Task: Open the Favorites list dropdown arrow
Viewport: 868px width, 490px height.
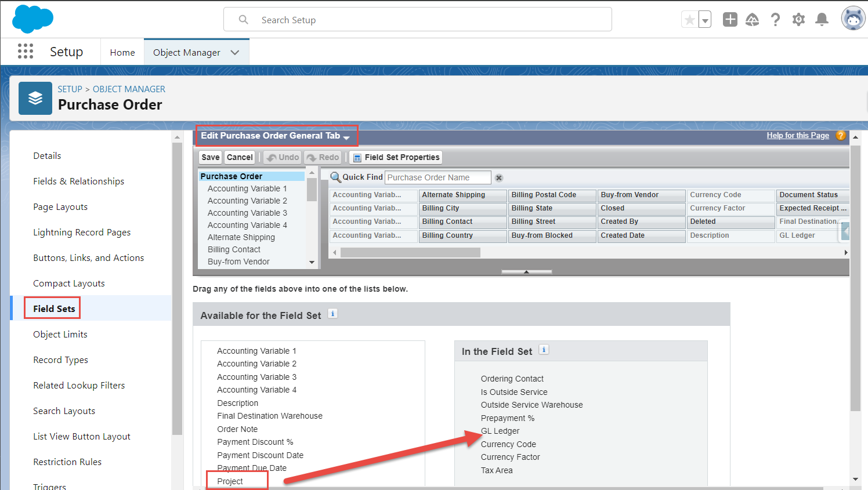Action: point(705,20)
